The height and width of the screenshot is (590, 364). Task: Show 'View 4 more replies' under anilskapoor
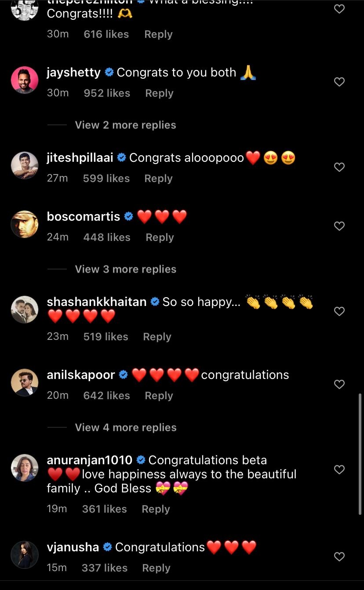pos(125,427)
